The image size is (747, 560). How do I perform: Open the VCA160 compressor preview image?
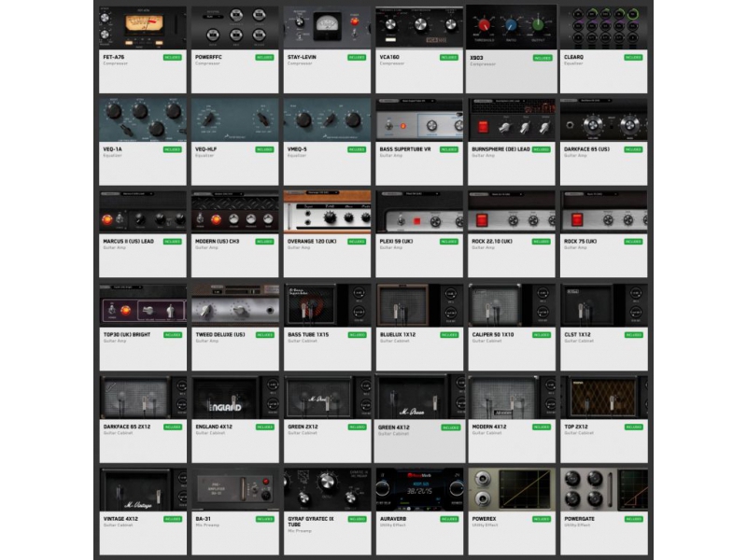click(419, 28)
